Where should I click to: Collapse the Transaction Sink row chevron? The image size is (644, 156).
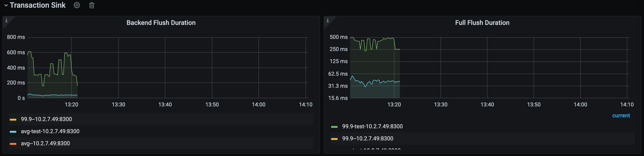coord(6,5)
